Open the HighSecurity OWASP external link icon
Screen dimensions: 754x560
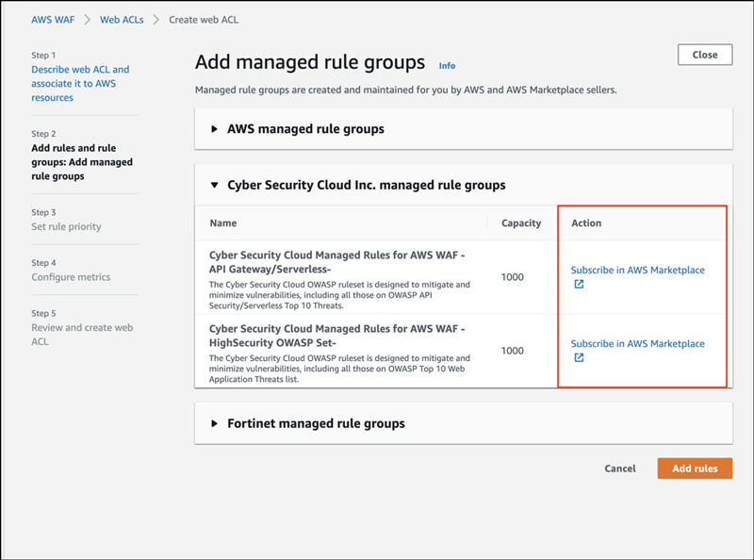[578, 358]
